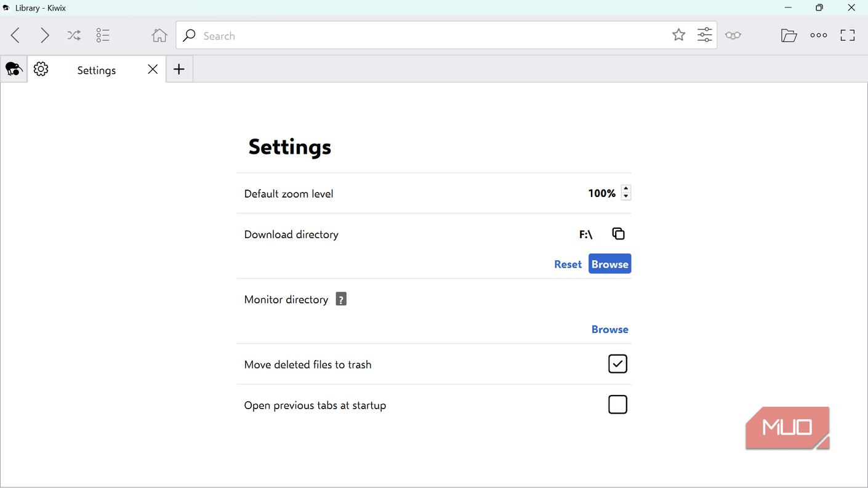Browse for a download directory
Screen dimensions: 868x488
click(x=609, y=264)
